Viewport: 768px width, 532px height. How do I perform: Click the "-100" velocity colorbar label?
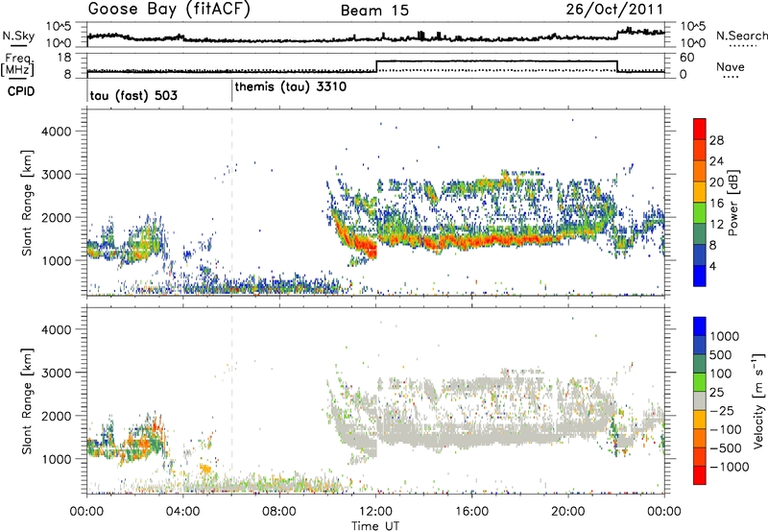[726, 429]
